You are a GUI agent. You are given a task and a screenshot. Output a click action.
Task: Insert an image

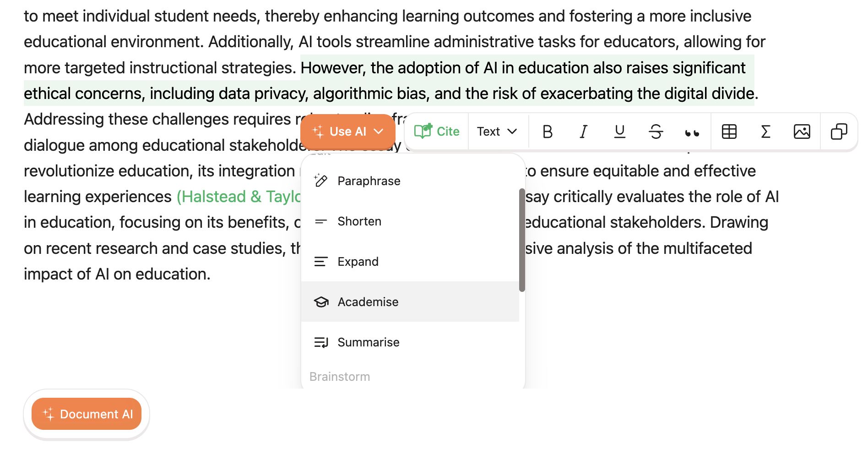tap(802, 132)
